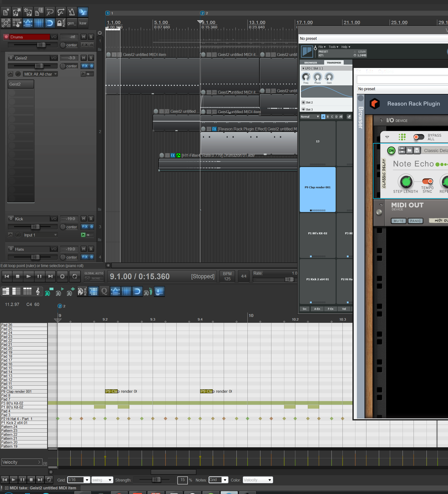Switch the Bypass All toggle

coord(419,137)
